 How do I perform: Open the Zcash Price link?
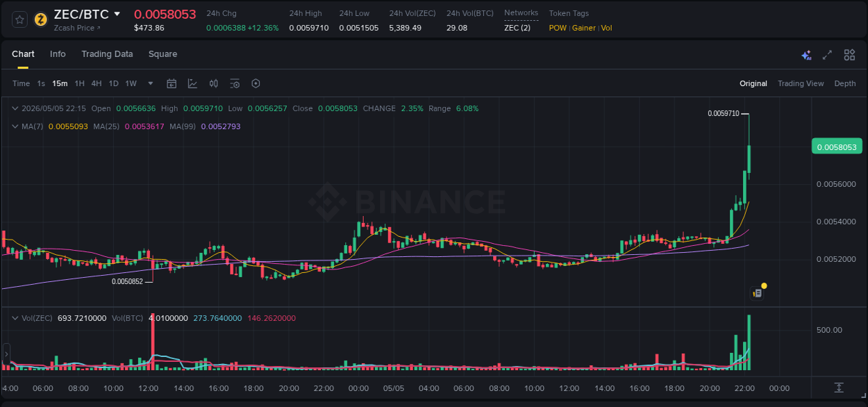click(x=77, y=28)
